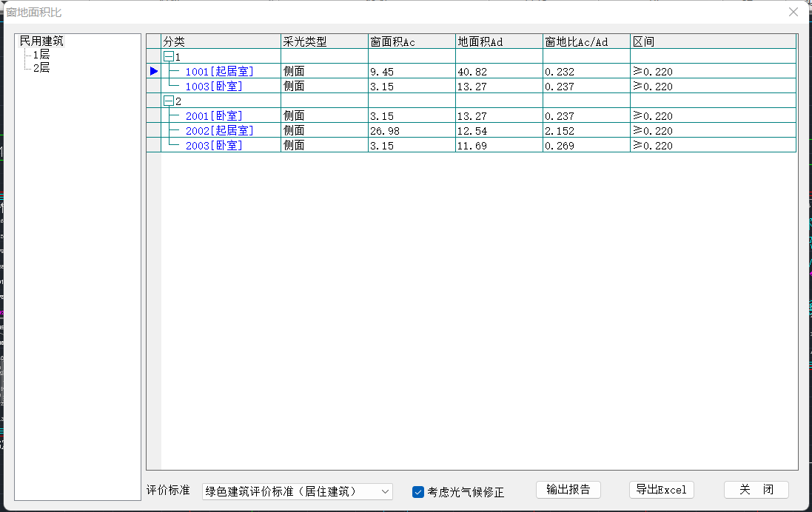Click the 导出Excel button
This screenshot has width=812, height=512.
pos(661,490)
